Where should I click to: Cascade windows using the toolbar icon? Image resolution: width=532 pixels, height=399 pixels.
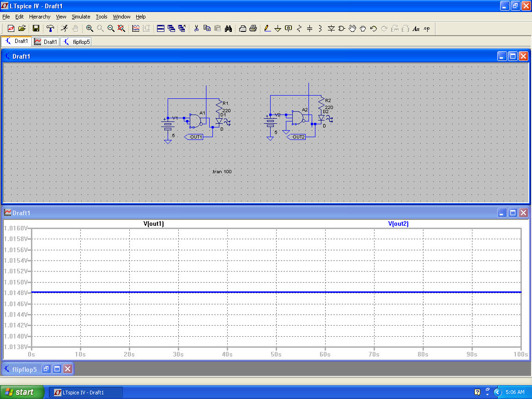(171, 29)
